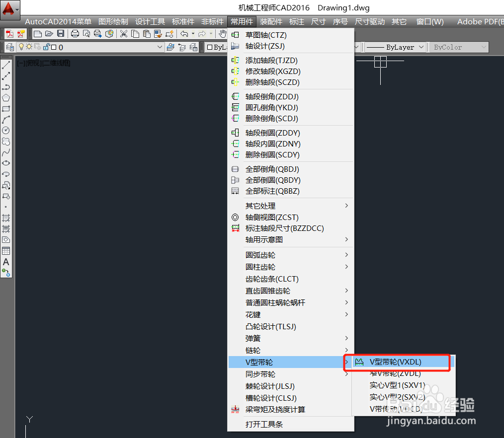The height and width of the screenshot is (438, 504).
Task: Click the 3D Print globe icon
Action: [109, 34]
